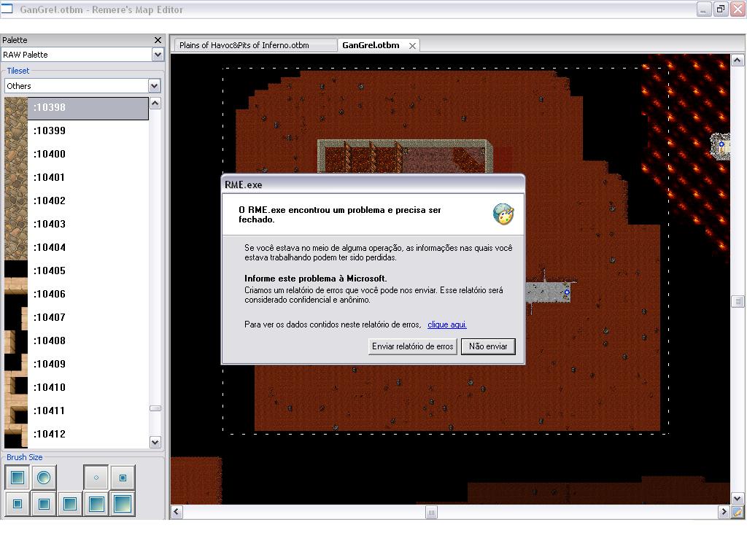747x560 pixels.
Task: Click the map horizontal scroll right arrow
Action: [x=724, y=512]
